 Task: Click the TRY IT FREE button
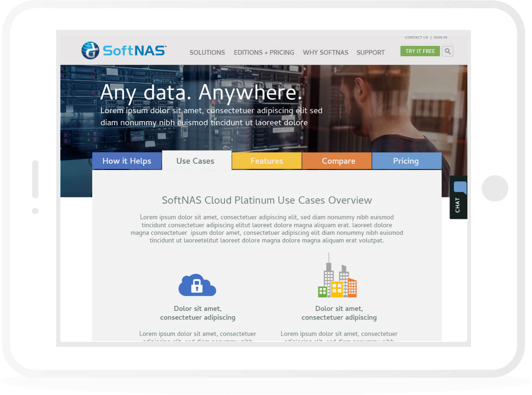[x=420, y=51]
